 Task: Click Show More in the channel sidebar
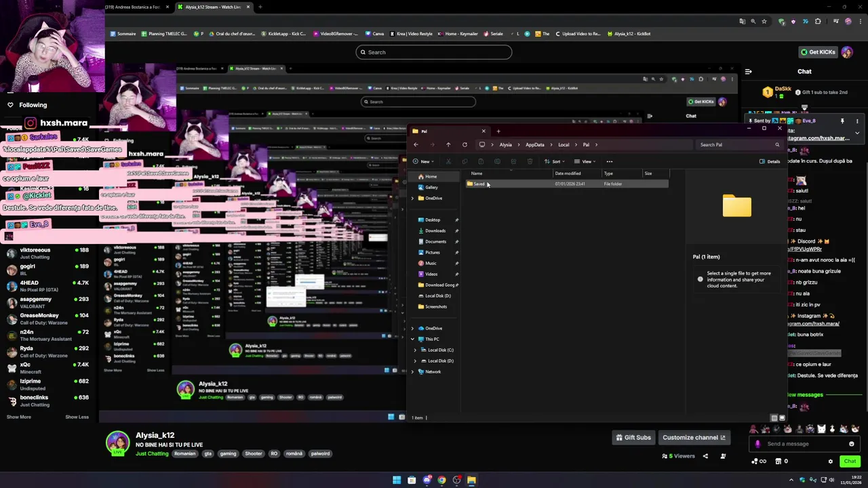(x=19, y=417)
